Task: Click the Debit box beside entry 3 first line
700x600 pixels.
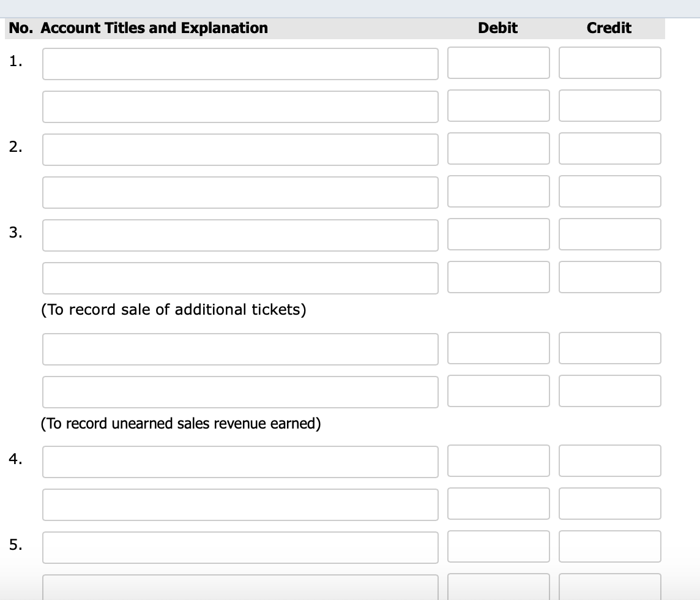Action: pos(498,234)
